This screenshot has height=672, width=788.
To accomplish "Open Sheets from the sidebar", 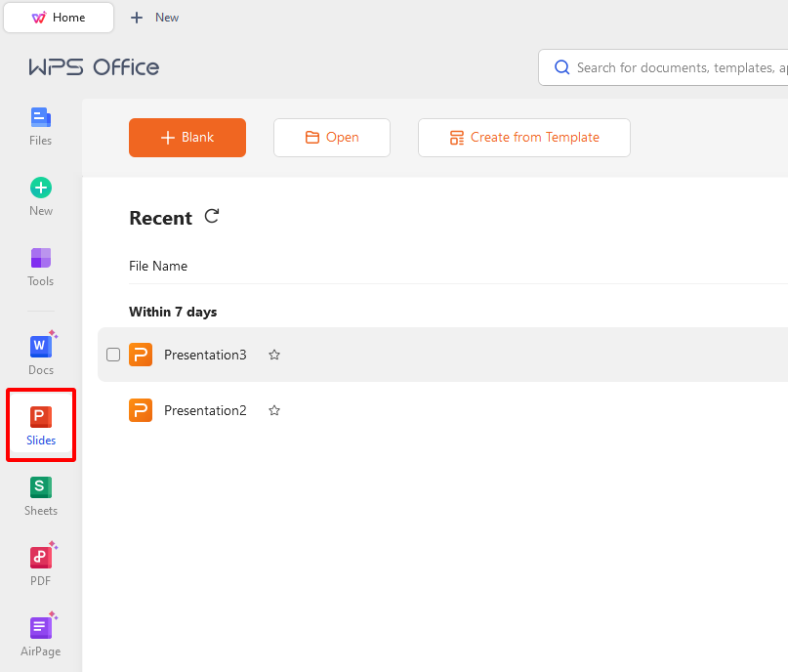I will click(41, 496).
